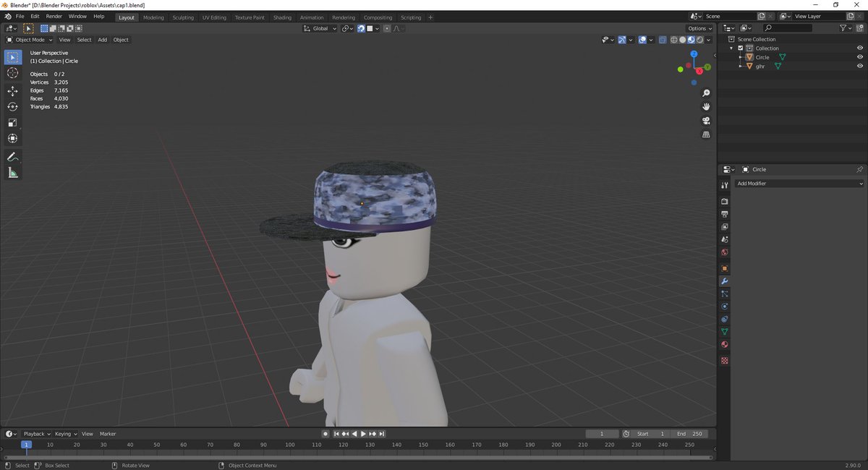
Task: Open the Physics Properties tab
Action: tap(724, 306)
